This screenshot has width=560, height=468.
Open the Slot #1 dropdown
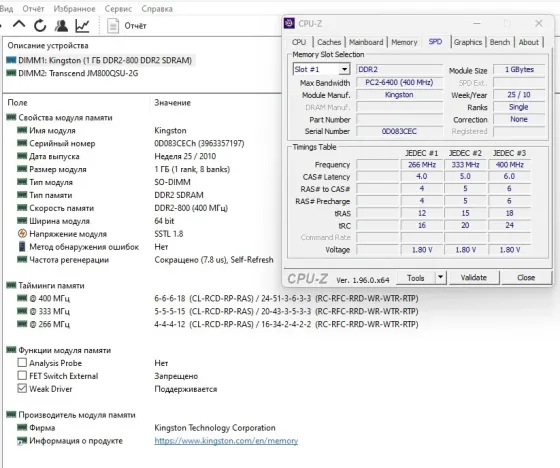[321, 69]
